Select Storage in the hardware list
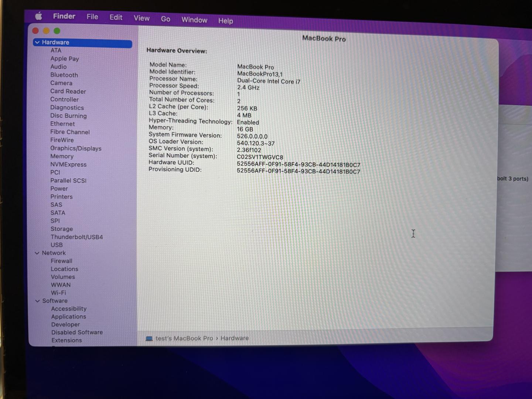The image size is (532, 399). [x=62, y=229]
